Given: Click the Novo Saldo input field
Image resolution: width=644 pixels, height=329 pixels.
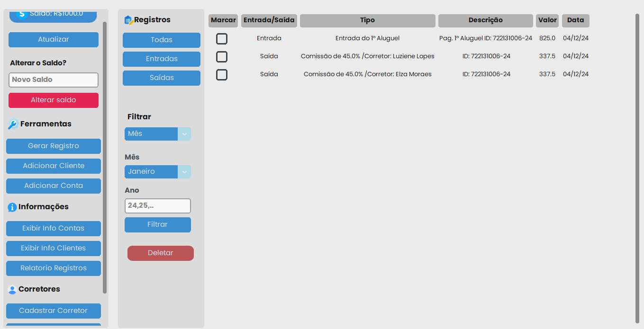Looking at the screenshot, I should tap(54, 80).
